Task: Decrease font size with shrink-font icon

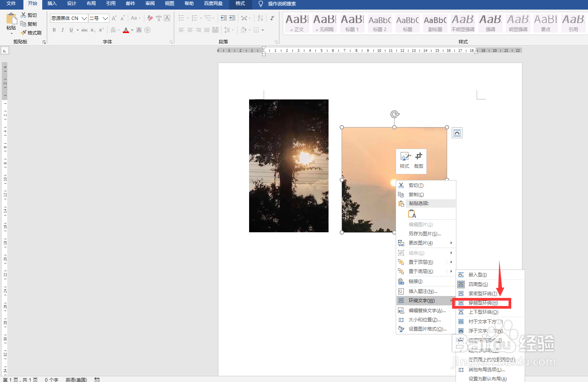Action: (122, 18)
